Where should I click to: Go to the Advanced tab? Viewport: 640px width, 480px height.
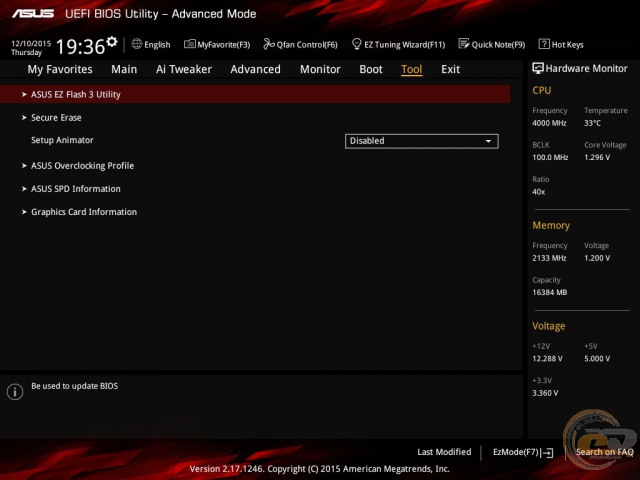point(256,69)
